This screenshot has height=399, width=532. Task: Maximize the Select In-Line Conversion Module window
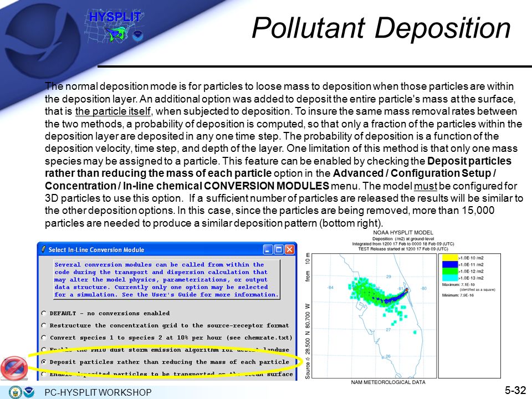pyautogui.click(x=279, y=250)
